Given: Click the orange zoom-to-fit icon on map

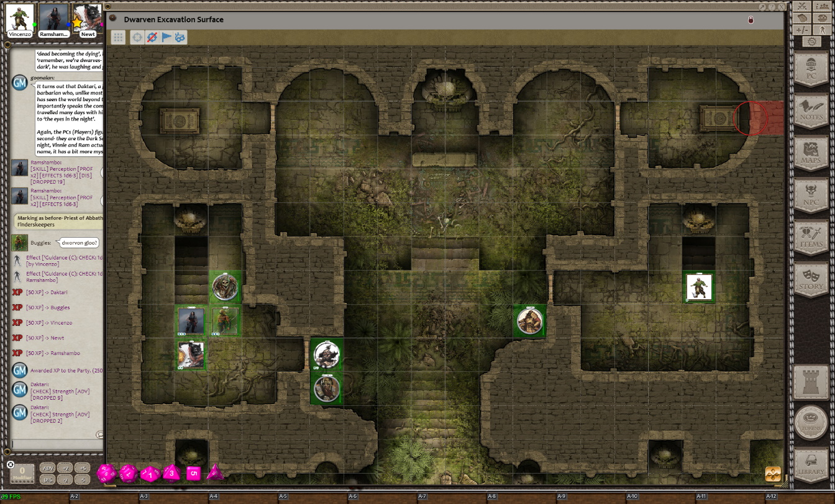Looking at the screenshot, I should coord(773,474).
